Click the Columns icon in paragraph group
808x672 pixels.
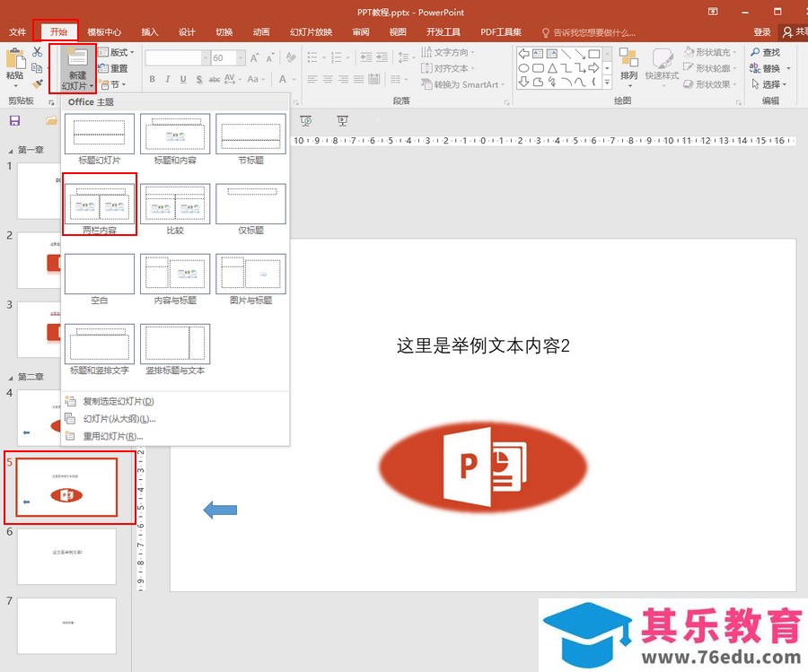(x=398, y=79)
